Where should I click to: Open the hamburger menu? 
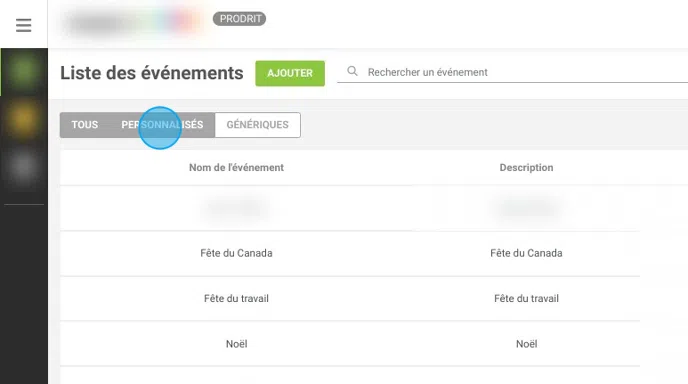pyautogui.click(x=24, y=25)
